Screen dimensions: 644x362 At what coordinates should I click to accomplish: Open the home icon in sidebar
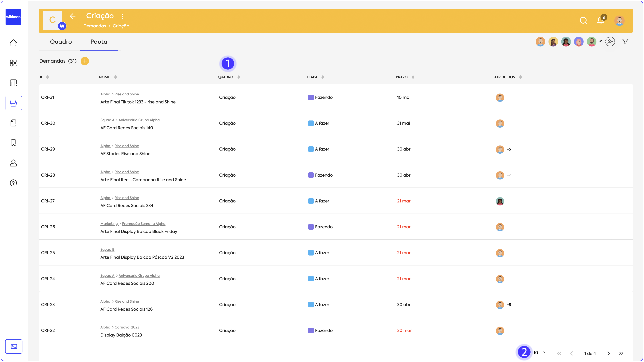(x=13, y=43)
